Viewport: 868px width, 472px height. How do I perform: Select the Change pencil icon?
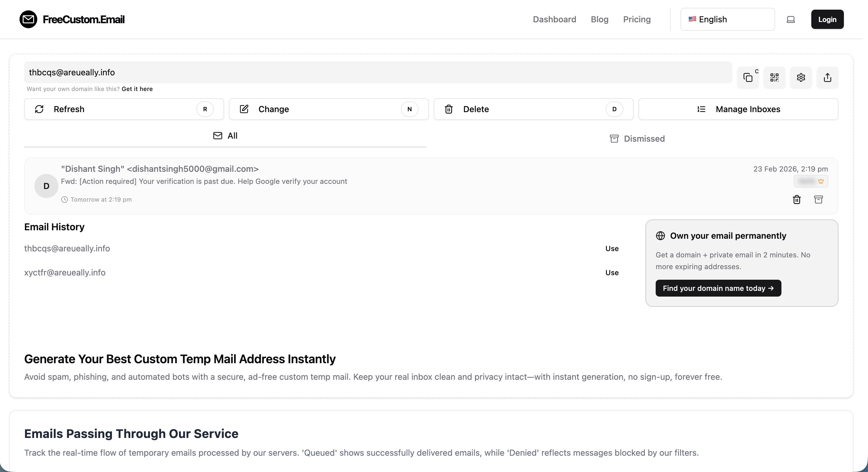point(244,109)
